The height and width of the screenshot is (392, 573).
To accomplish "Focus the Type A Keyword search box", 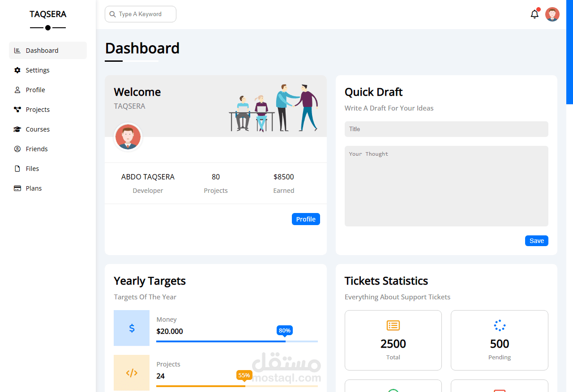I will pos(141,14).
